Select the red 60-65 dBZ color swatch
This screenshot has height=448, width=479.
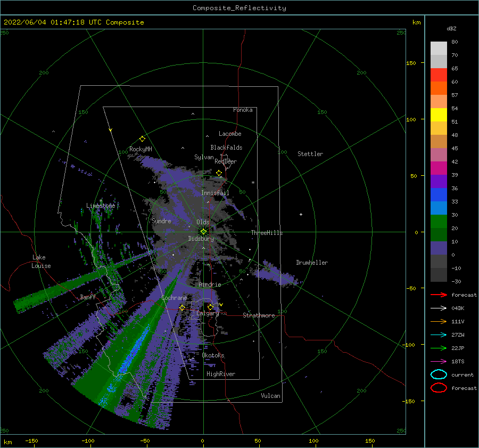[439, 75]
